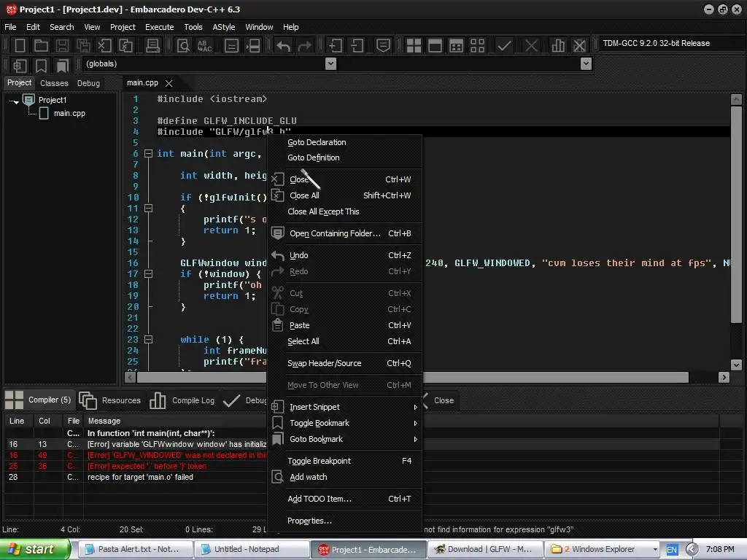Screen dimensions: 747x560
Task: Click the editor horizontal scrollbar right arrow
Action: (724, 378)
